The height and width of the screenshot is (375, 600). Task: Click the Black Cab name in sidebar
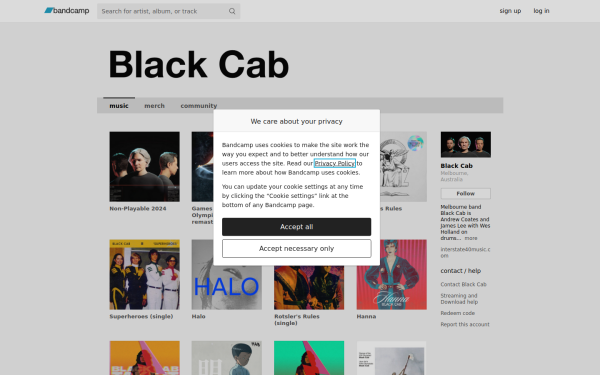(x=457, y=166)
